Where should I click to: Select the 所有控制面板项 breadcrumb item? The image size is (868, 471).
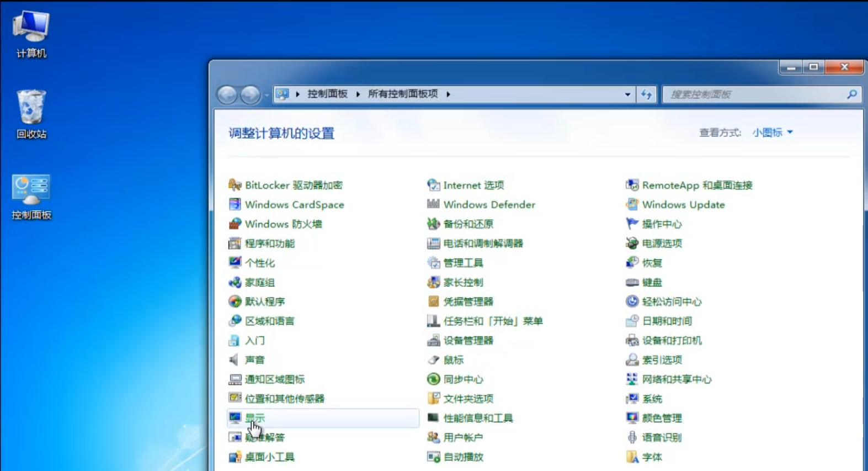tap(403, 94)
